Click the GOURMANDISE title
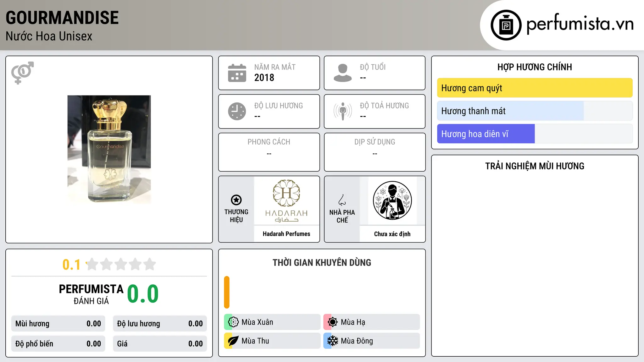The width and height of the screenshot is (644, 362). (x=62, y=18)
